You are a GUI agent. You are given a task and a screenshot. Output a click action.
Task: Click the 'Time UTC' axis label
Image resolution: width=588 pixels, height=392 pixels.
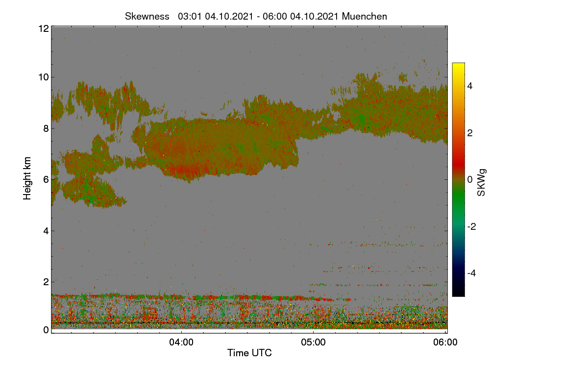249,353
